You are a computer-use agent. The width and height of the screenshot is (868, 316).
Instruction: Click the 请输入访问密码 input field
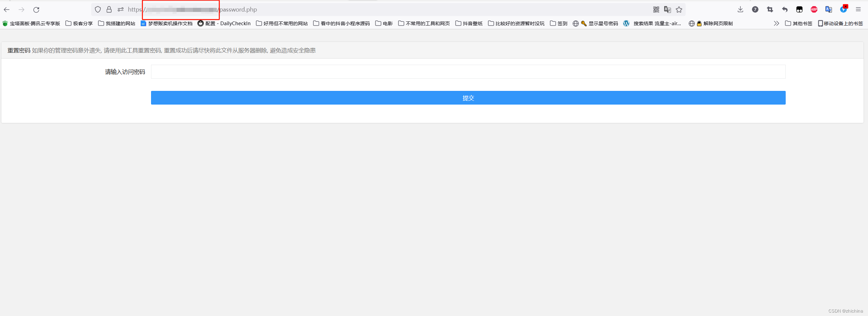[x=468, y=72]
